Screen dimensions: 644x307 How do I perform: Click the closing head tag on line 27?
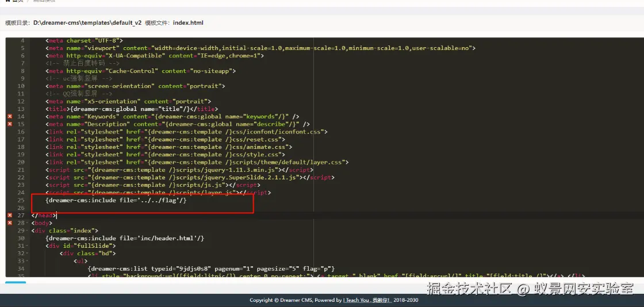(x=43, y=215)
